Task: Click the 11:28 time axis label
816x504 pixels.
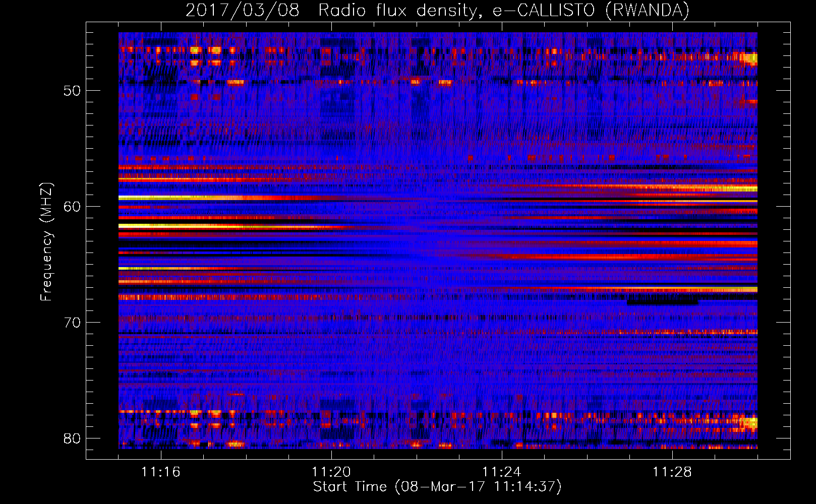Action: pos(672,472)
